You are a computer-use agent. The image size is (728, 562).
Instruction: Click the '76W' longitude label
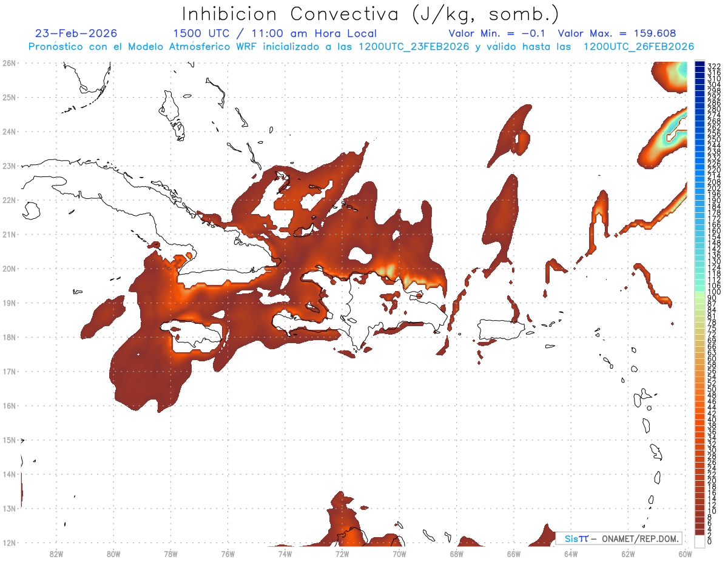coord(228,554)
